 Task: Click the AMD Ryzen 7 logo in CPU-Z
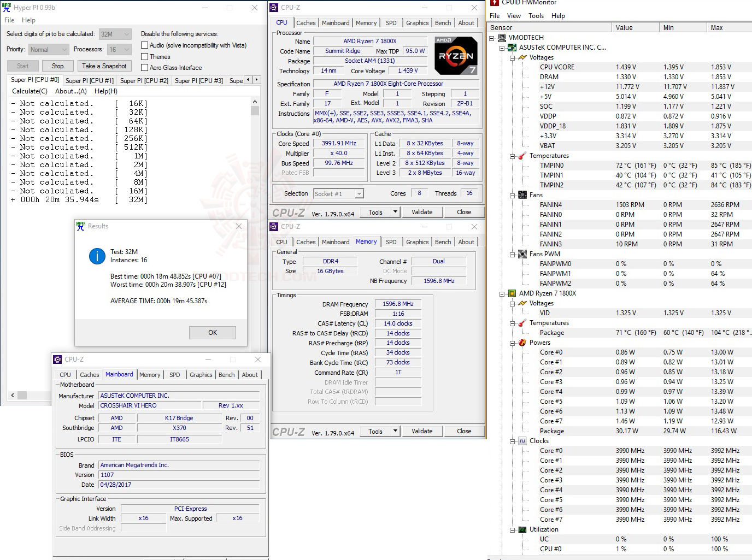point(456,55)
